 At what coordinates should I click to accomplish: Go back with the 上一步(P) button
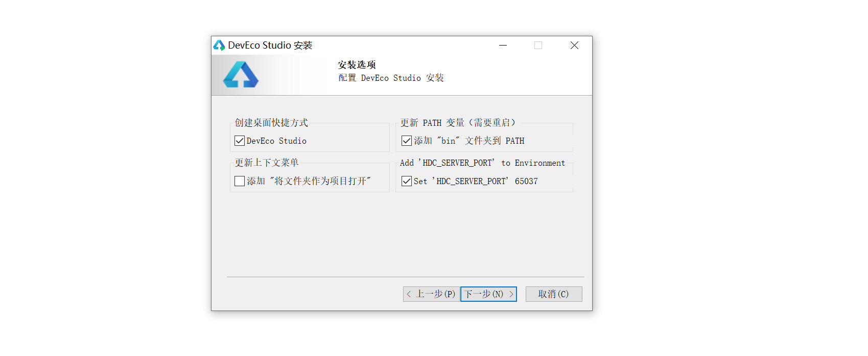click(x=431, y=294)
